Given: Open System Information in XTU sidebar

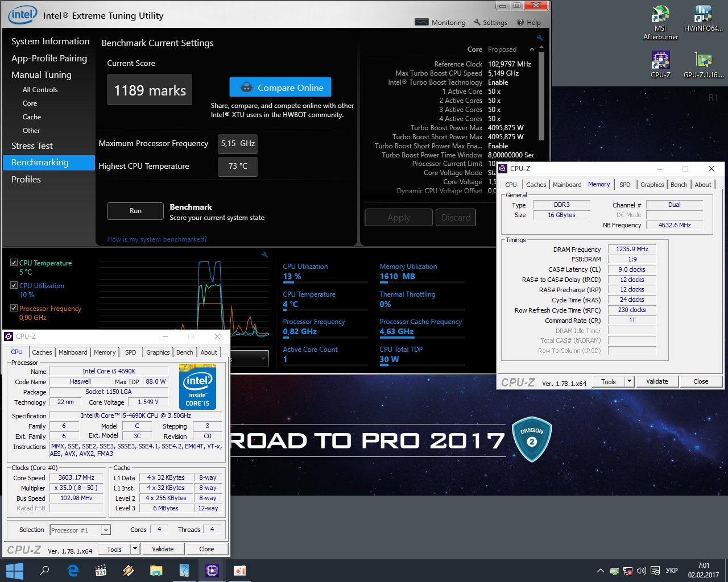Looking at the screenshot, I should 50,41.
